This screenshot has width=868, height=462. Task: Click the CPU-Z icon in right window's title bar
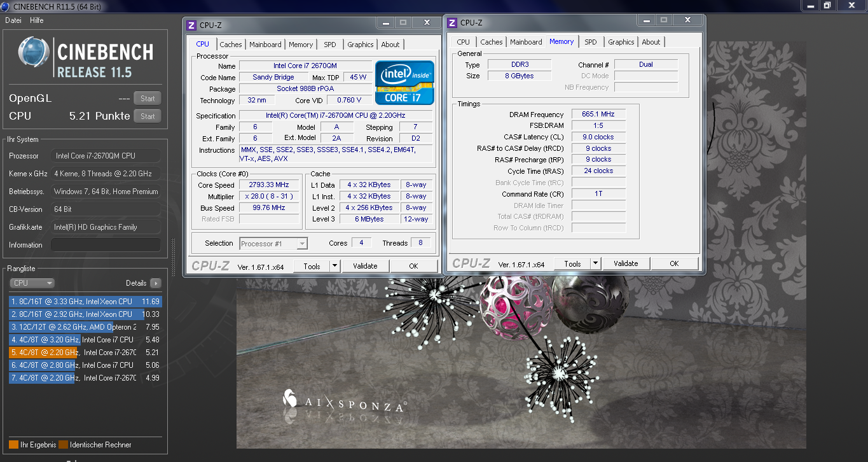click(x=452, y=23)
